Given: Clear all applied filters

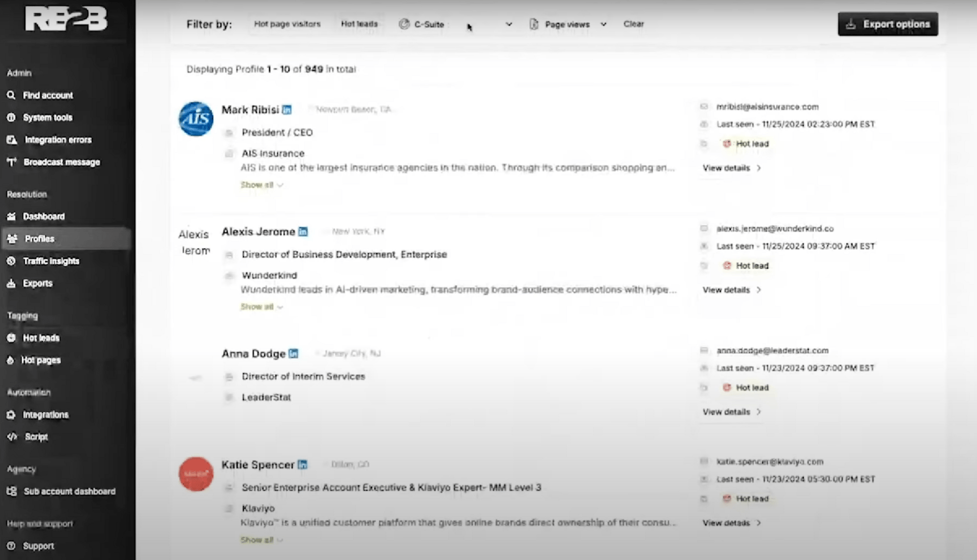Looking at the screenshot, I should coord(634,24).
